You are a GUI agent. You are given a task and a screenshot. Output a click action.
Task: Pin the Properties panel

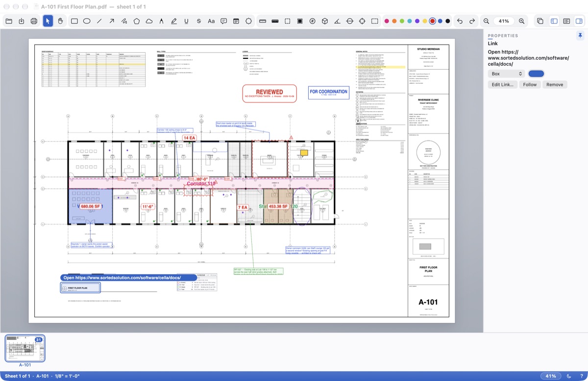pyautogui.click(x=580, y=36)
